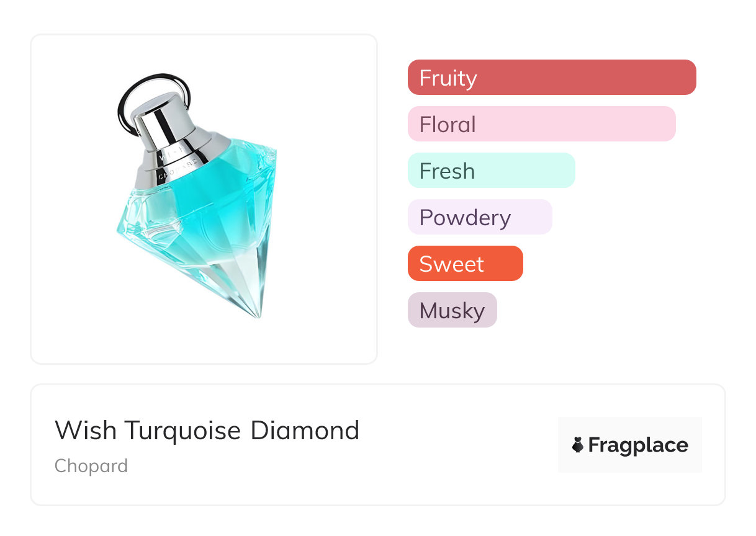Open the Wish Turquoise Diamond title

click(x=207, y=430)
